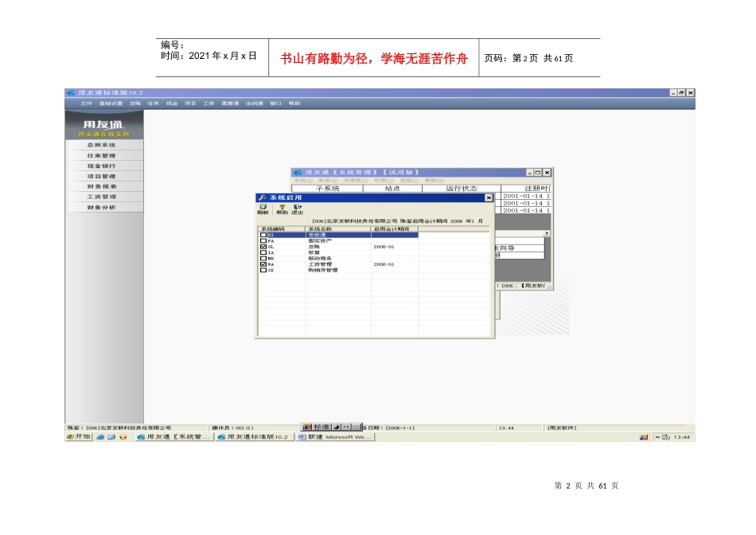Enable the FA 固定资产 checkbox

[263, 240]
